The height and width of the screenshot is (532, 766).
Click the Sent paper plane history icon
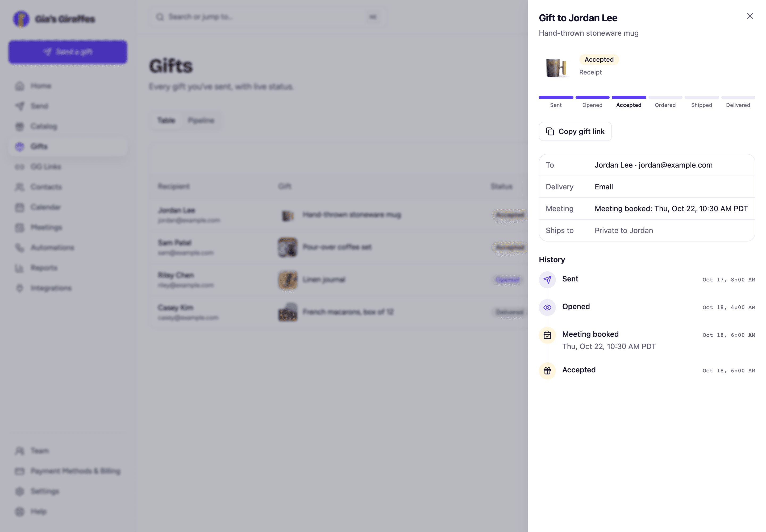(547, 280)
